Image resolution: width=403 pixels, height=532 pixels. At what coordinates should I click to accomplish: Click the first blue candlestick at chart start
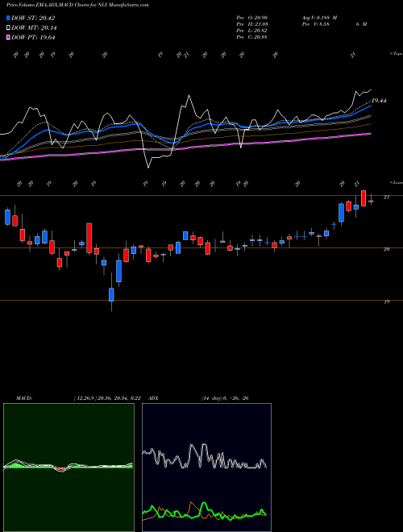(7, 217)
